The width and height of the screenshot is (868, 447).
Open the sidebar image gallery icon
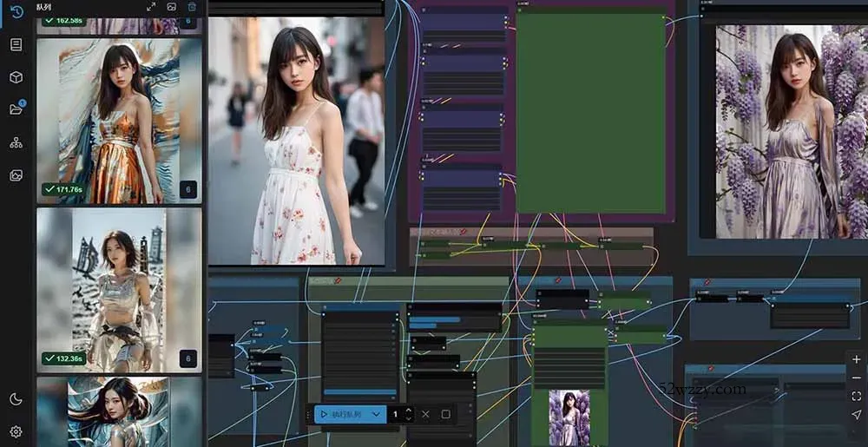coord(16,175)
